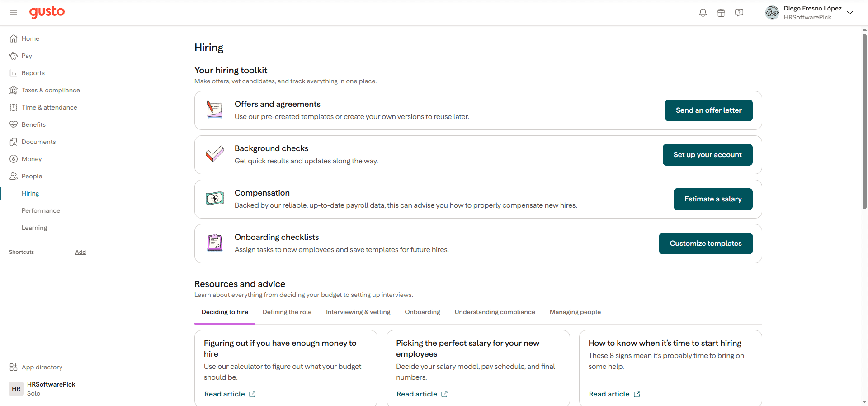
Task: Open the help question icon
Action: coord(739,13)
